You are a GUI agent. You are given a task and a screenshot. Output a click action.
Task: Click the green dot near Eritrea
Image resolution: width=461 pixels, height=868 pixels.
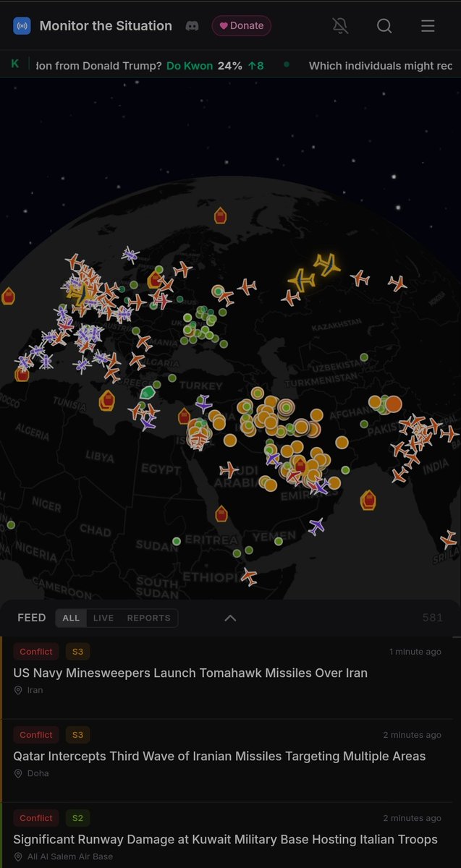pyautogui.click(x=177, y=541)
